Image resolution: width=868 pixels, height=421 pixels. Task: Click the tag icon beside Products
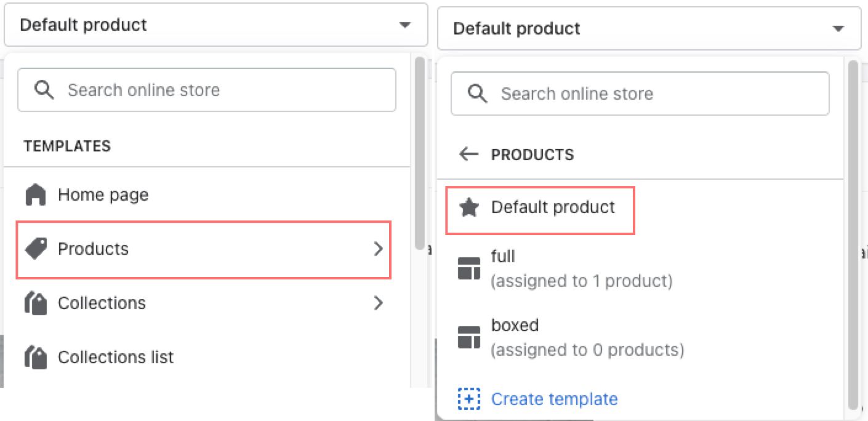pos(36,249)
